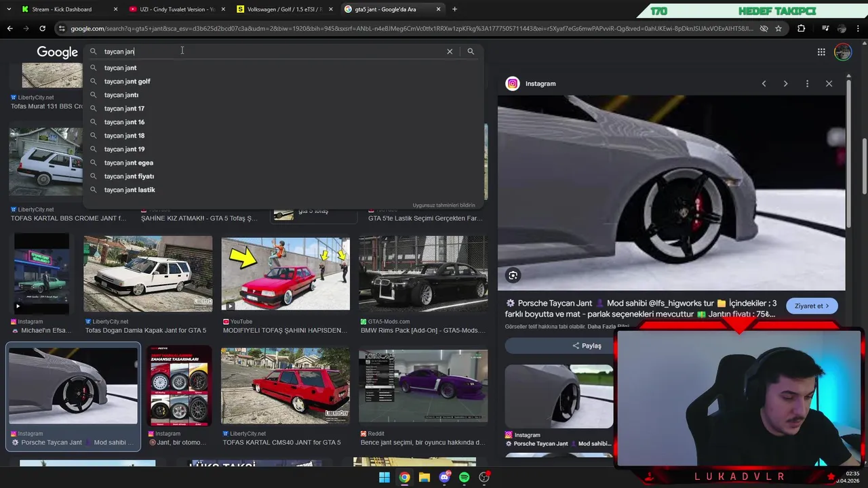Screen dimensions: 868x488
Task: Close the Volkswagen / Golf tab
Action: pyautogui.click(x=331, y=9)
